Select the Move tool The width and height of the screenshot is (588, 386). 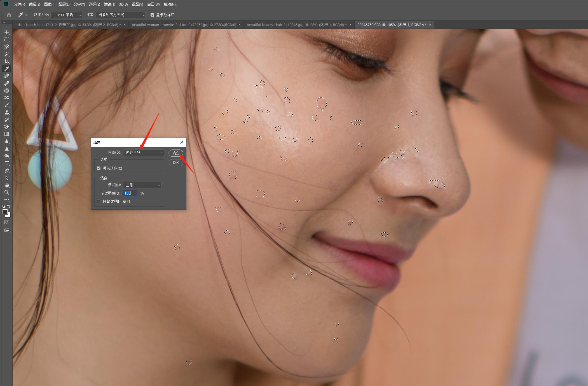[x=7, y=32]
